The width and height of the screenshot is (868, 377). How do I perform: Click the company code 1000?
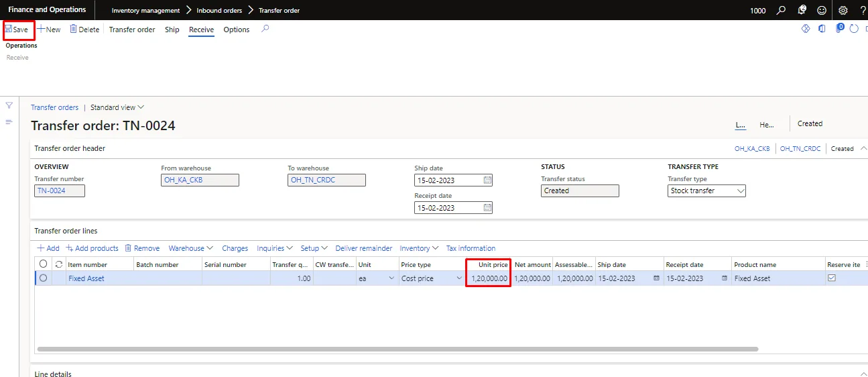[758, 11]
